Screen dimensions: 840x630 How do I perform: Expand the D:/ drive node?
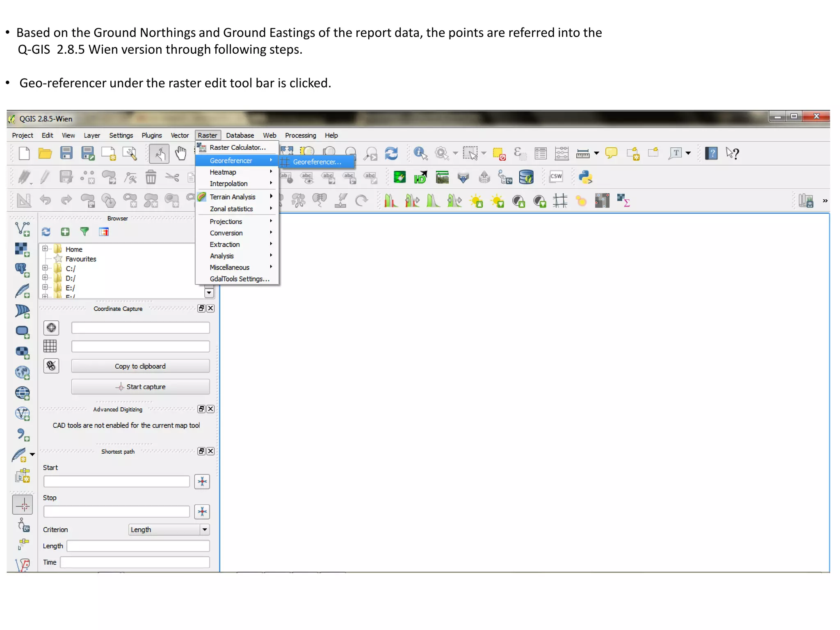point(45,278)
